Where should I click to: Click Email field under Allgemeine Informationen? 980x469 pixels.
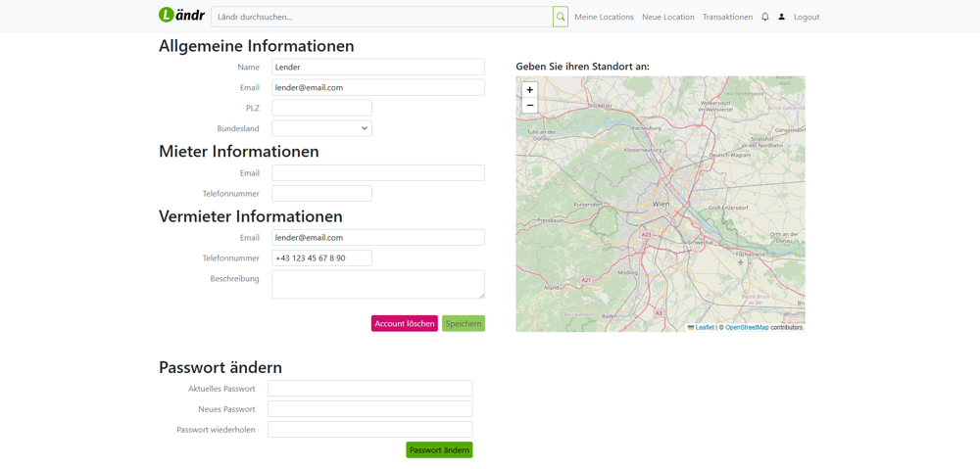point(378,87)
